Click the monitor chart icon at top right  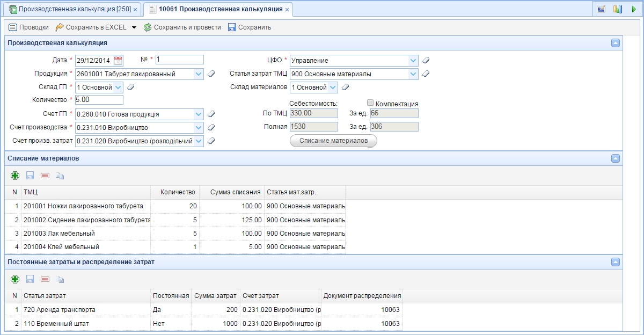[602, 9]
